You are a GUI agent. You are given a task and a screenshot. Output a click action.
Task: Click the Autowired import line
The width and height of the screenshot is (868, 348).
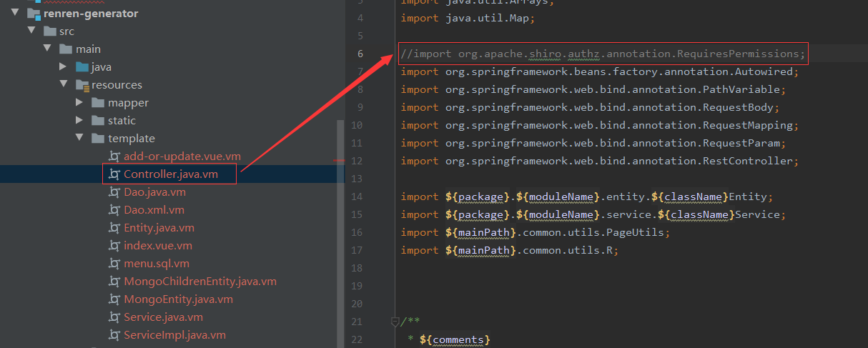click(599, 71)
